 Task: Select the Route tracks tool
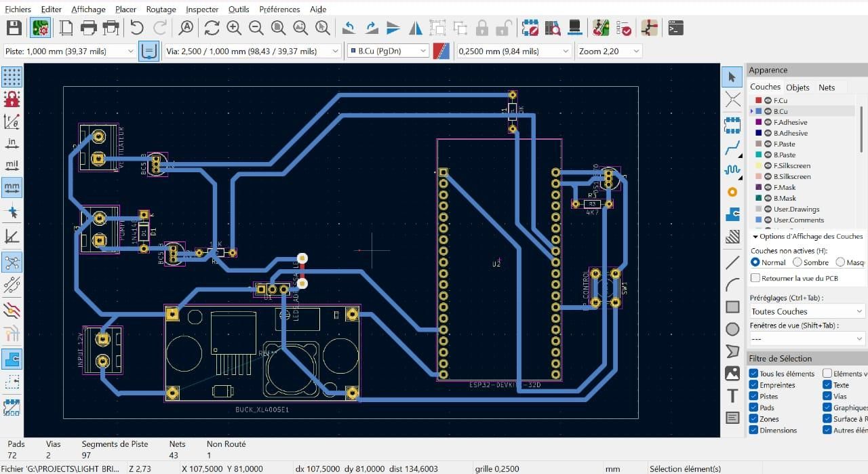pyautogui.click(x=732, y=146)
